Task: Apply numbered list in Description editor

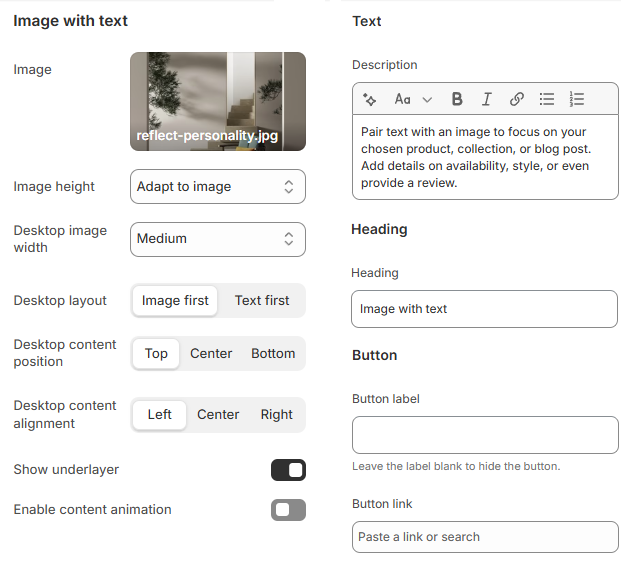Action: coord(577,99)
